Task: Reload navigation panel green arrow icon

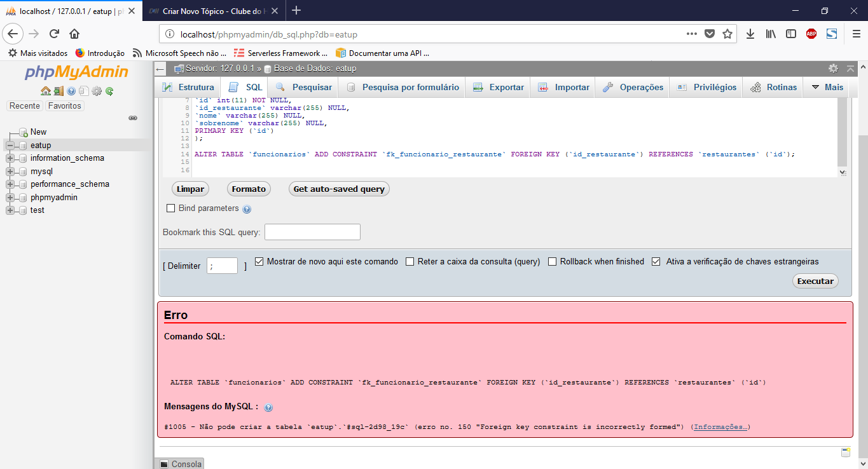Action: (109, 91)
